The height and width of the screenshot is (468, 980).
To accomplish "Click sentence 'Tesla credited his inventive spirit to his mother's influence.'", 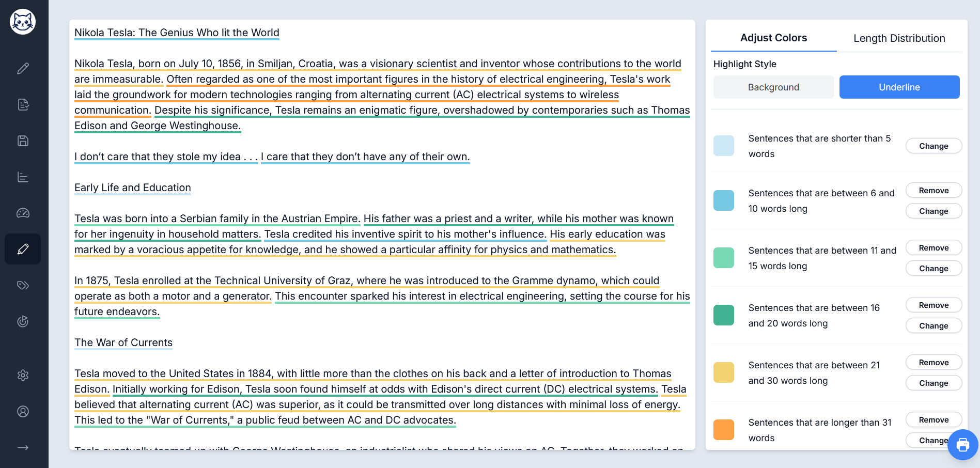I will pyautogui.click(x=405, y=234).
